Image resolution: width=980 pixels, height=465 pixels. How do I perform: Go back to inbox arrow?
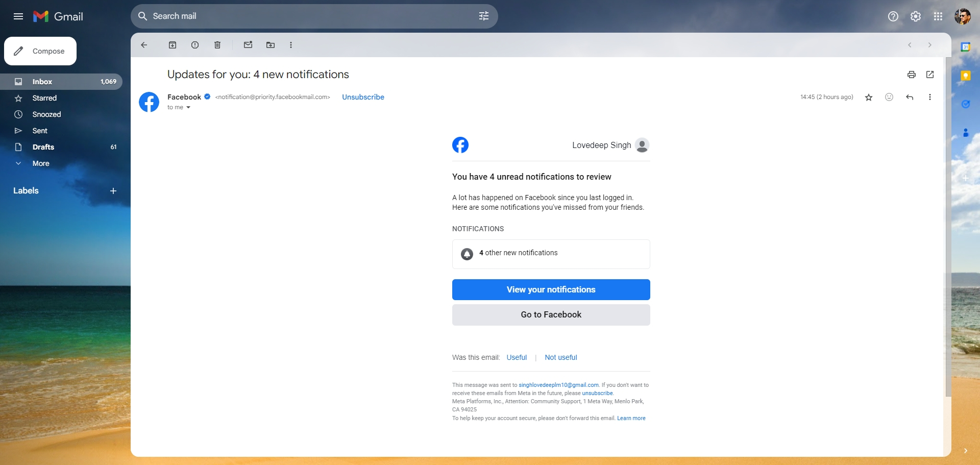pyautogui.click(x=144, y=45)
